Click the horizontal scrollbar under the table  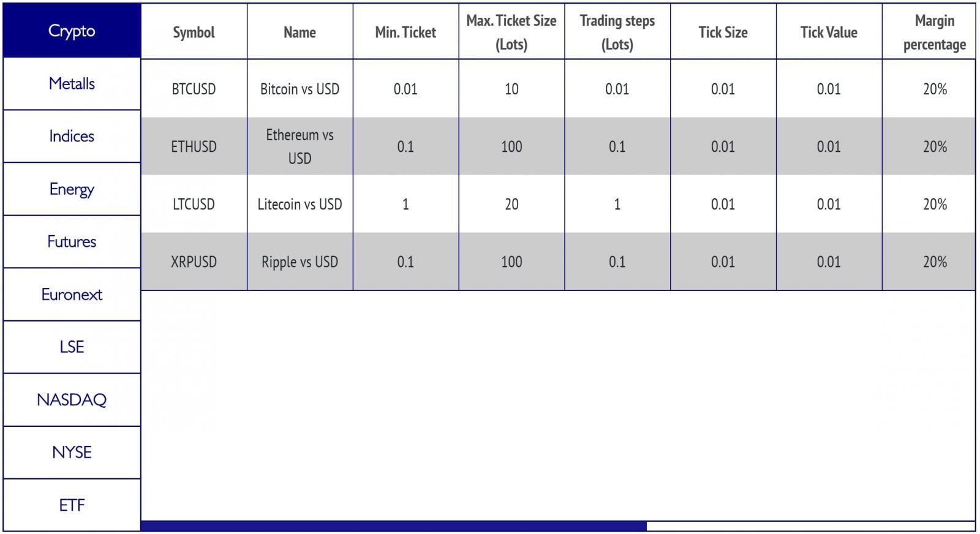click(x=393, y=525)
